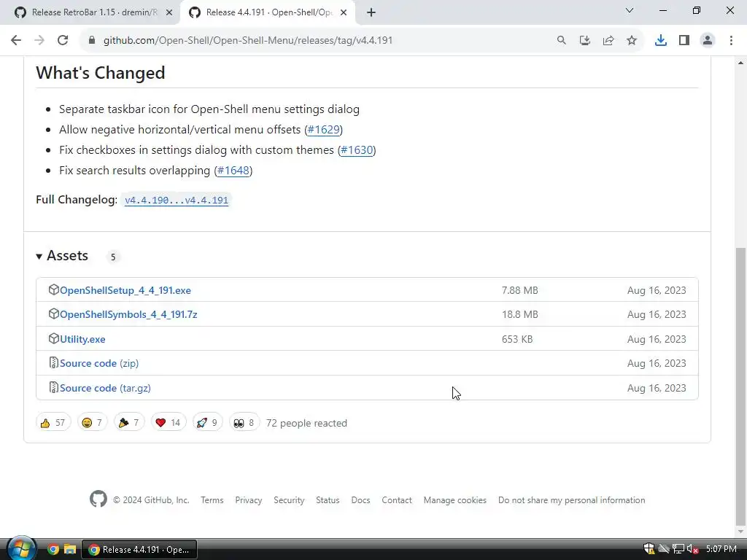Image resolution: width=747 pixels, height=560 pixels.
Task: Download Utility.exe asset
Action: (82, 339)
